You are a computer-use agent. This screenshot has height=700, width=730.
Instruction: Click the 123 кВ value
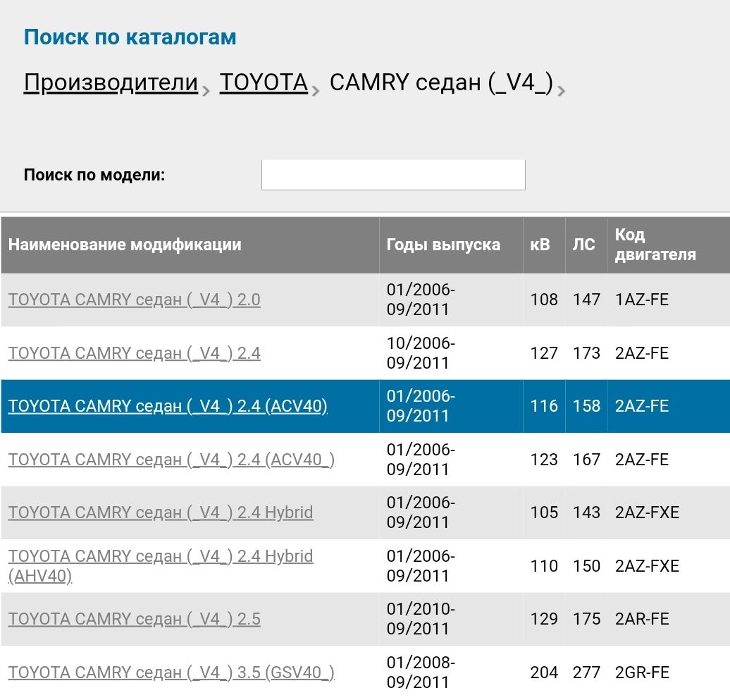(544, 460)
